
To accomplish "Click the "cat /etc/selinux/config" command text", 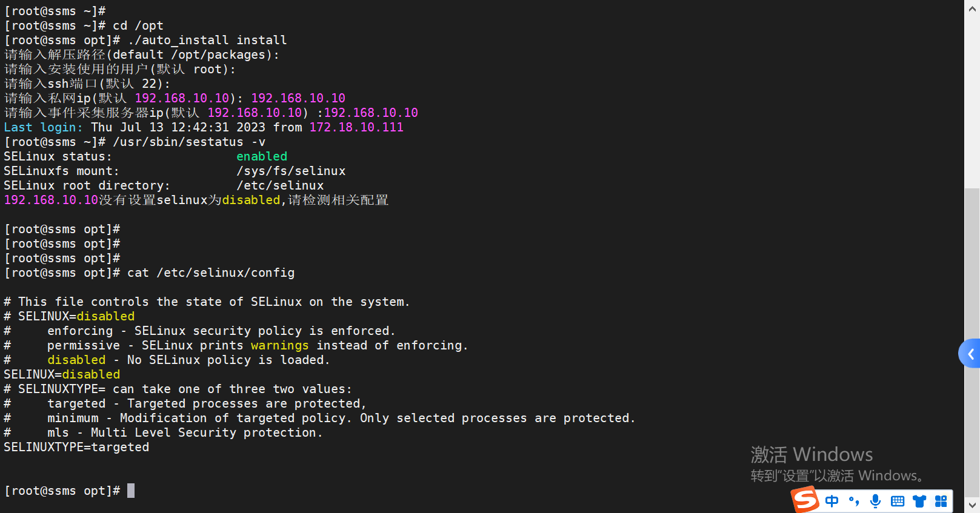I will click(x=211, y=273).
